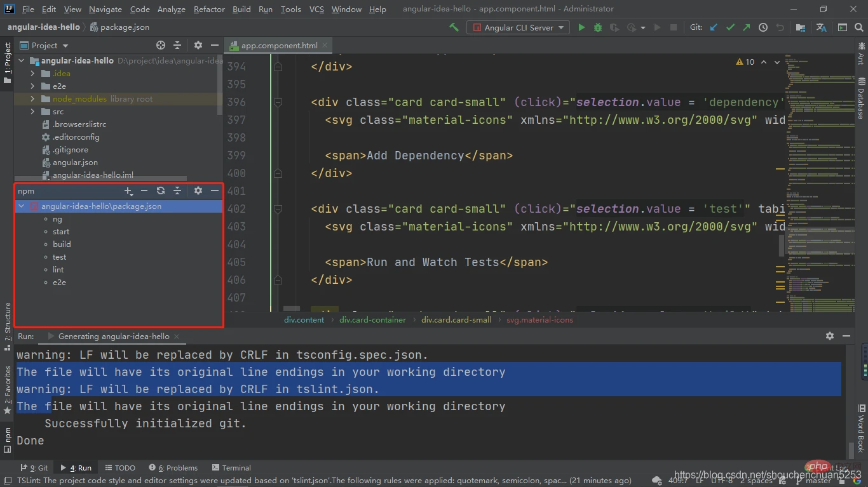Open Project Structure folder icon in toolbar
The width and height of the screenshot is (868, 487).
coord(801,27)
